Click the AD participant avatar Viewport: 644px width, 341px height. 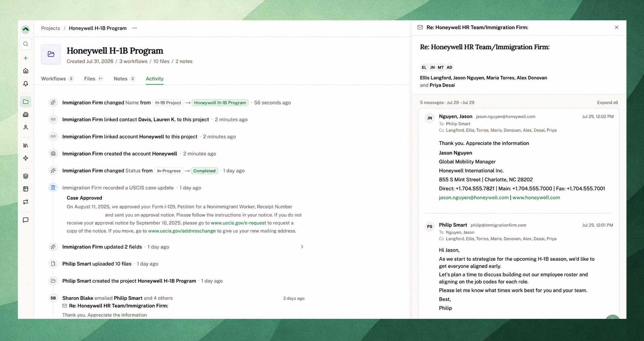[449, 67]
